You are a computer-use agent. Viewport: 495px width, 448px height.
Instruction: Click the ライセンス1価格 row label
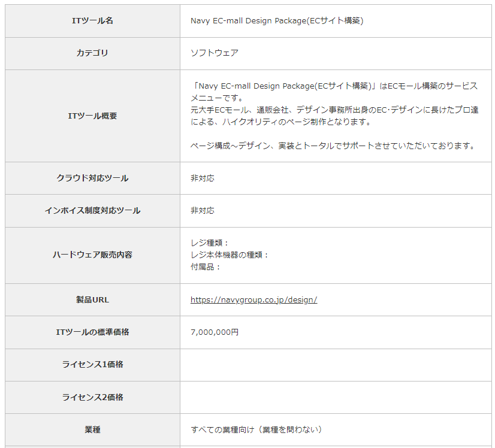[x=92, y=365]
